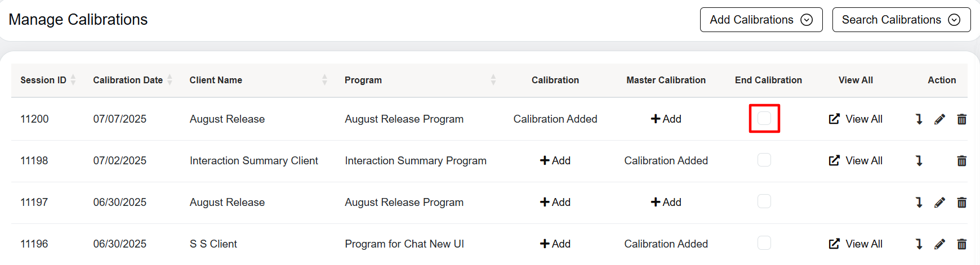Click download arrow icon for session 11196
This screenshot has height=265, width=980.
(919, 244)
